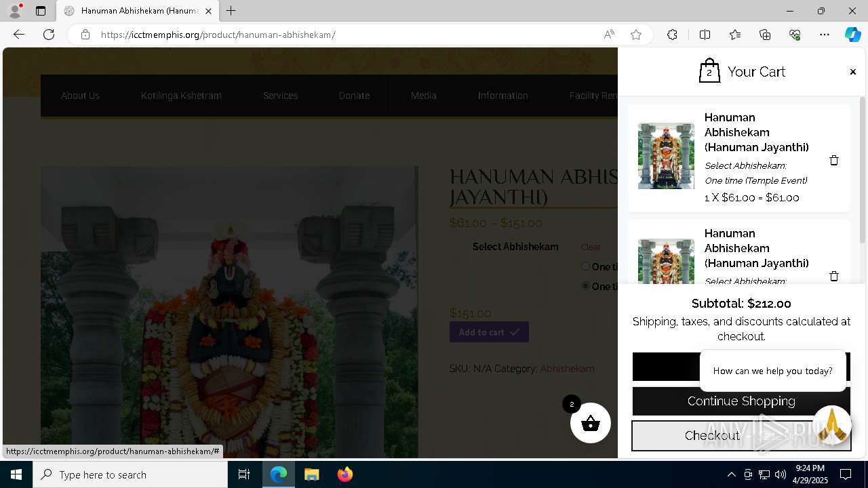The height and width of the screenshot is (488, 868).
Task: Open Edge profile avatar icon
Action: pyautogui.click(x=15, y=11)
